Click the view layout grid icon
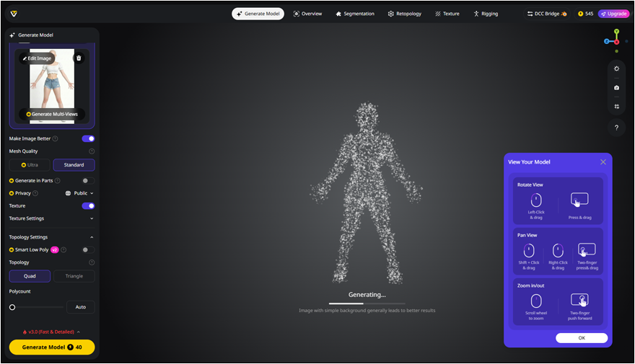The width and height of the screenshot is (635, 364). [616, 106]
